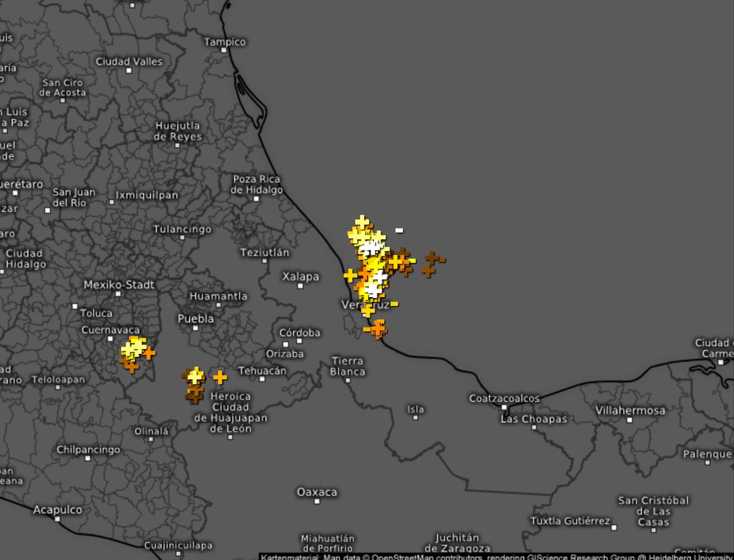Select the pale yellow strike marker at the top of the Veracruz cluster

pos(362,221)
